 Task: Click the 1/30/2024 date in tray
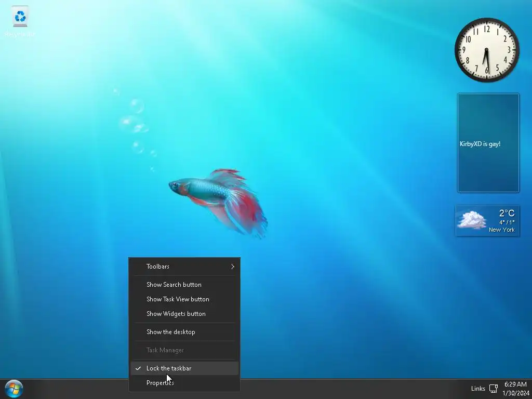[516, 393]
